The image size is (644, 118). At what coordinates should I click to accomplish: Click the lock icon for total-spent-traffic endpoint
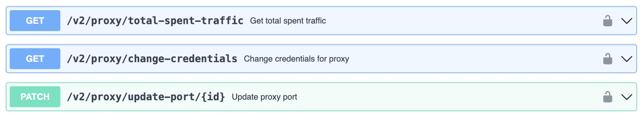pyautogui.click(x=608, y=21)
